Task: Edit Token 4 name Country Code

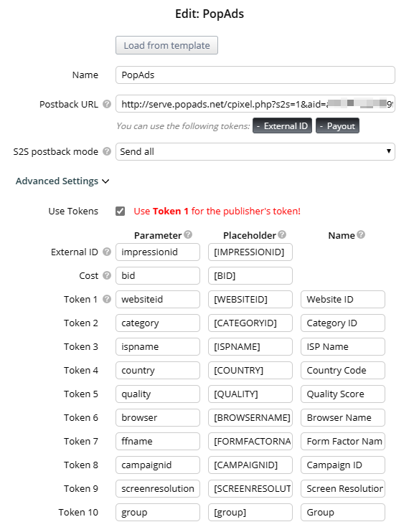Action: click(x=343, y=370)
